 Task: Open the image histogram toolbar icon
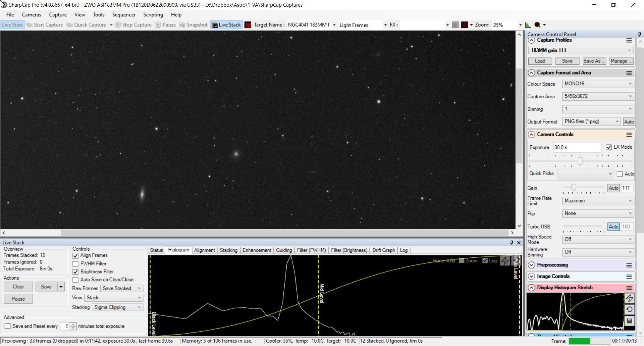click(x=528, y=25)
